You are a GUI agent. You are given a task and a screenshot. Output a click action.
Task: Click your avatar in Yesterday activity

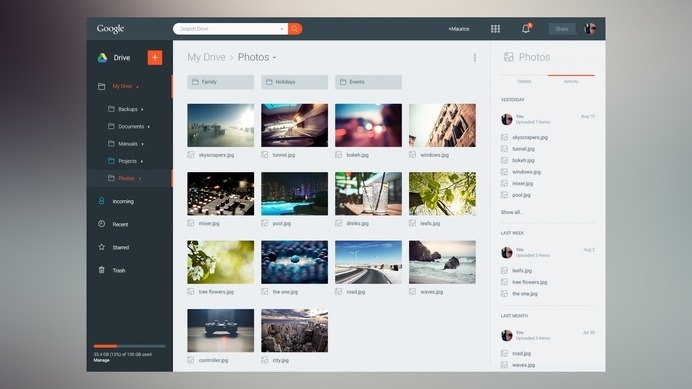point(507,119)
